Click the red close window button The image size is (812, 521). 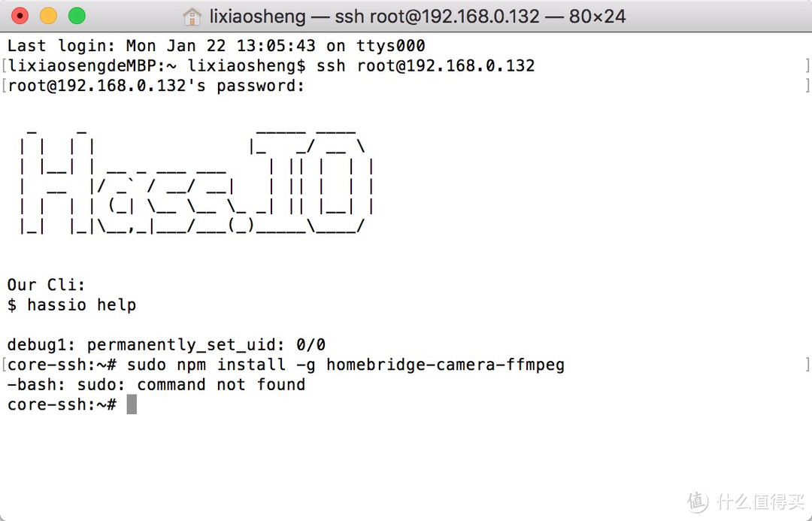pos(20,16)
